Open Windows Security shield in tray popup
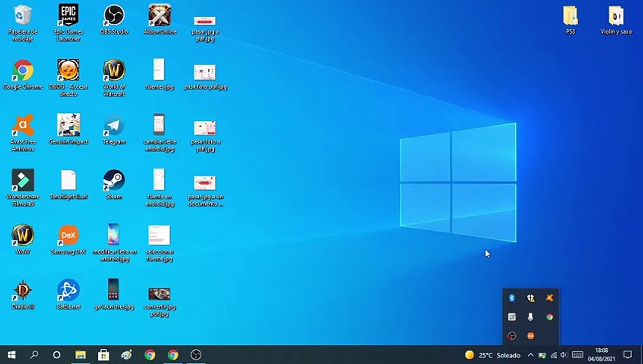 click(530, 298)
